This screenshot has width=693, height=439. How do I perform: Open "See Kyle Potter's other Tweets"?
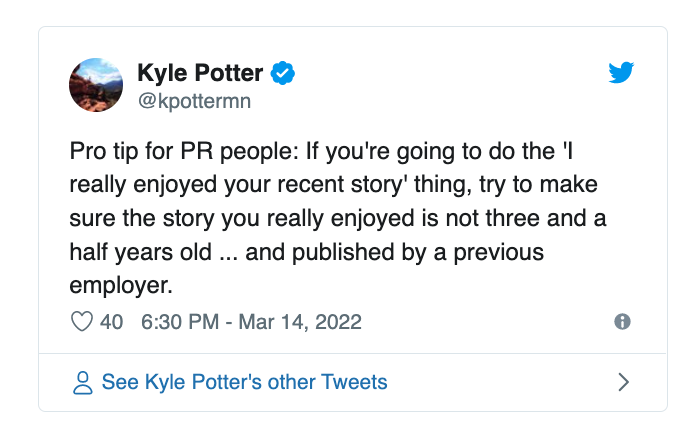[x=244, y=382]
